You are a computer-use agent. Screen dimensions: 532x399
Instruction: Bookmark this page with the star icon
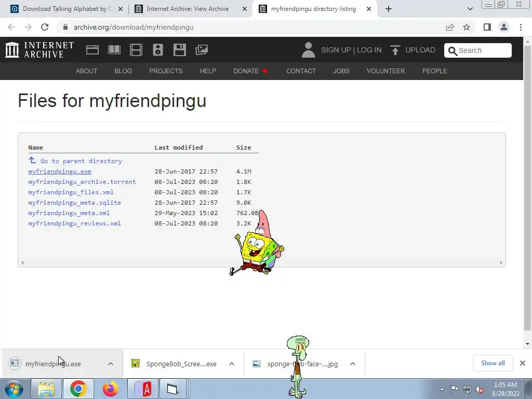467,27
